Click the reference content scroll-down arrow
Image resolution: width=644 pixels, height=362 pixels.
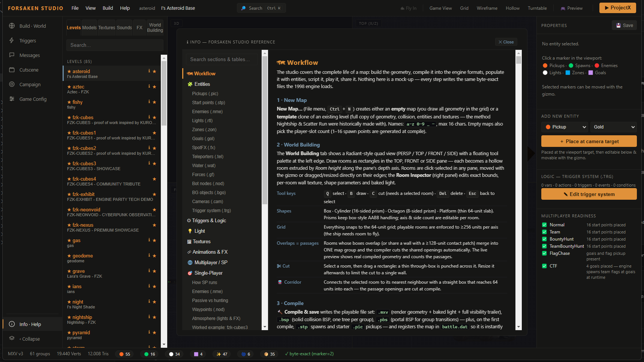point(519,327)
